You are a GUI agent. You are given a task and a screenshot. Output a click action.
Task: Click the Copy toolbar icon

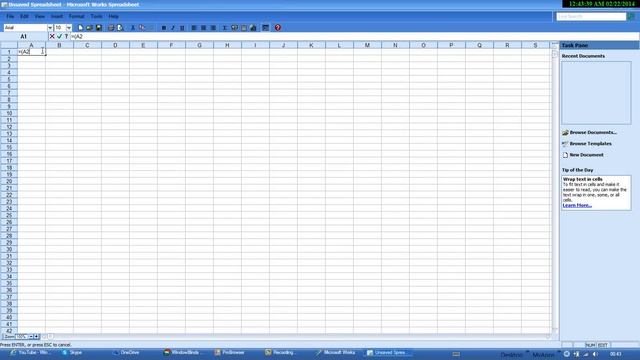pyautogui.click(x=142, y=28)
